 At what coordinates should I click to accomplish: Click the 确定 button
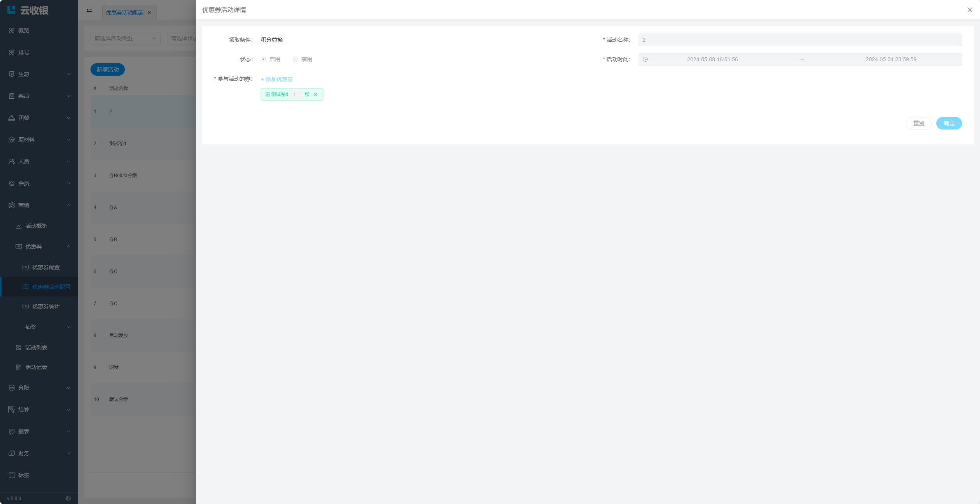pyautogui.click(x=949, y=123)
